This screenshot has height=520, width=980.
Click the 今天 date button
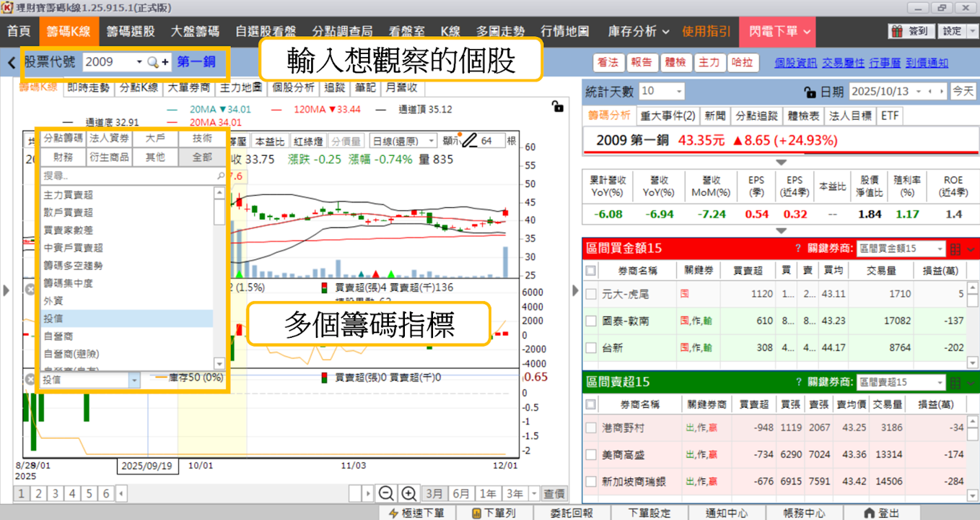pos(963,92)
